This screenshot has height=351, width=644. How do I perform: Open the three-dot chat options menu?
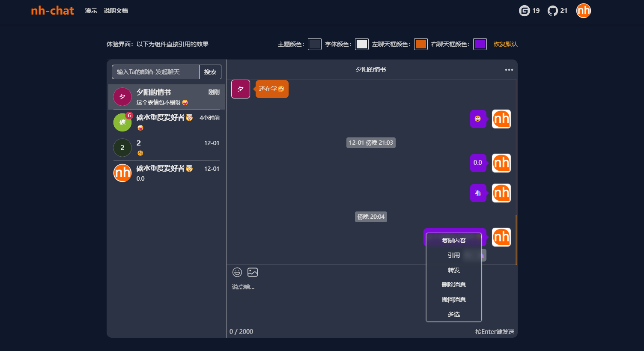tap(509, 70)
